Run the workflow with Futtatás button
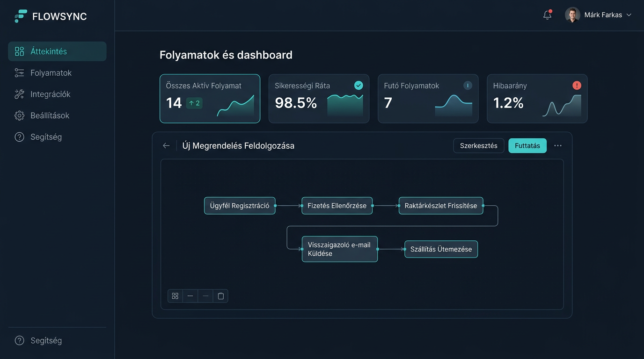 pyautogui.click(x=527, y=146)
